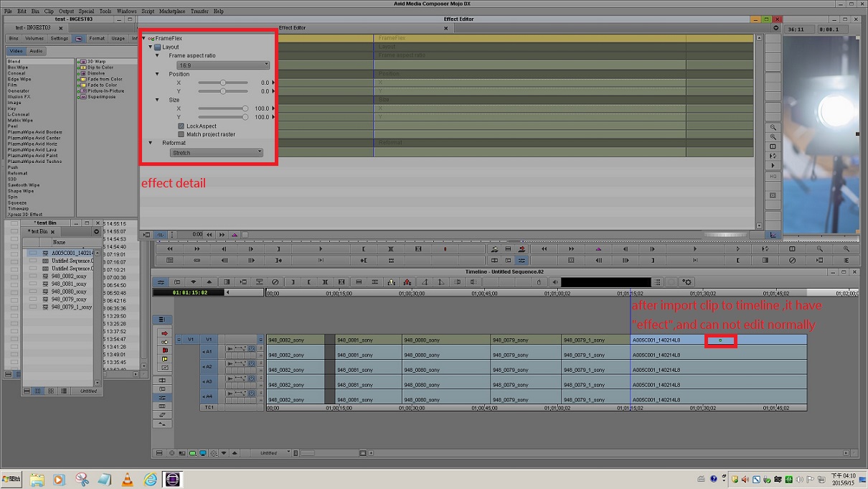This screenshot has width=868, height=489.
Task: Click the Avid Media Composer taskbar icon
Action: click(173, 480)
